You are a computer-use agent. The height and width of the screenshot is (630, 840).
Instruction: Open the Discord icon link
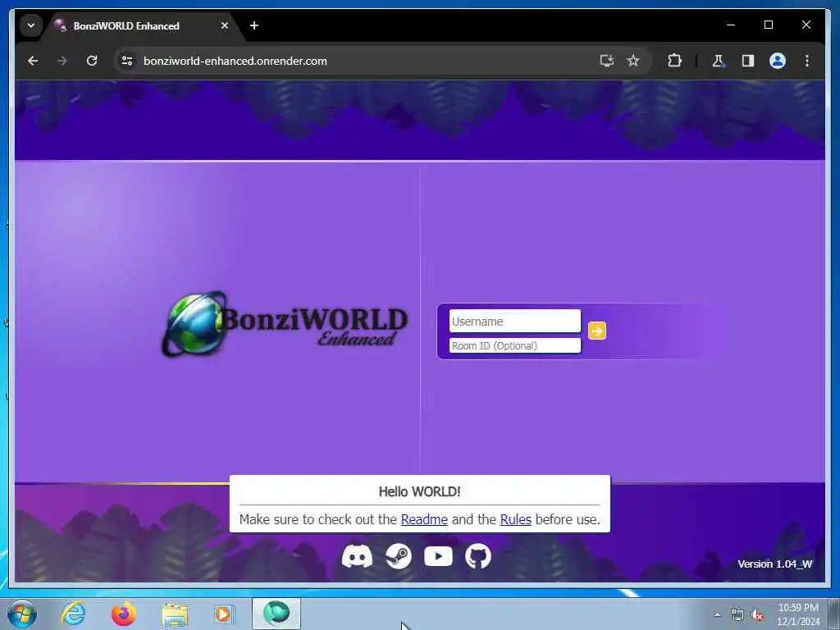(x=357, y=556)
